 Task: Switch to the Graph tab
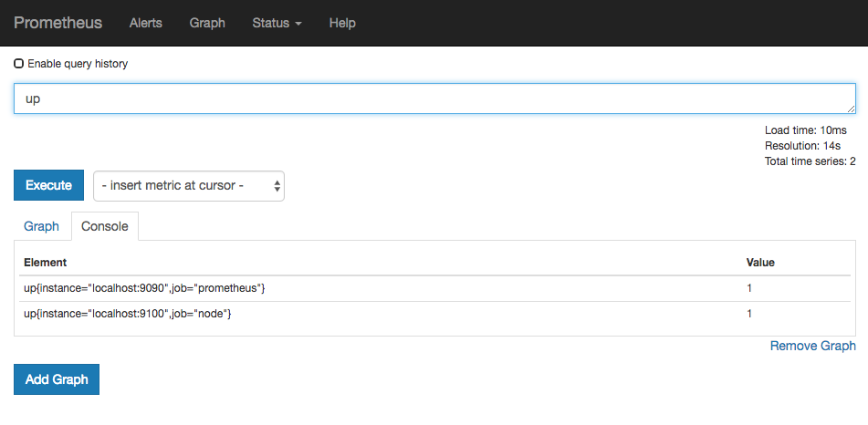click(x=41, y=226)
